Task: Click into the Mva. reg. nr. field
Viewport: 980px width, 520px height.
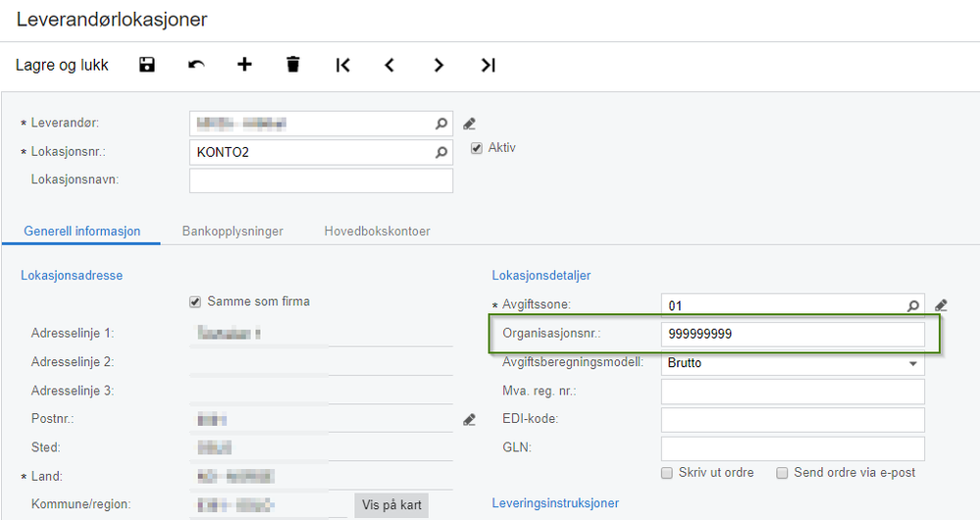Action: (x=793, y=391)
